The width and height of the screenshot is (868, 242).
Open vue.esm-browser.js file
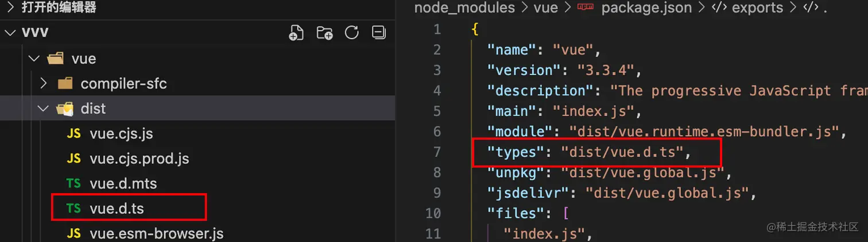(x=157, y=234)
